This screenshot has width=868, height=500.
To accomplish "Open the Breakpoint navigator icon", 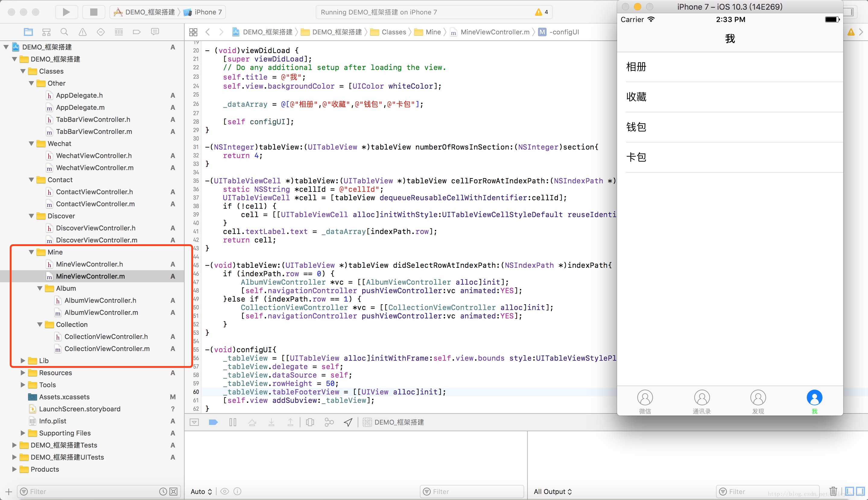I will 137,32.
